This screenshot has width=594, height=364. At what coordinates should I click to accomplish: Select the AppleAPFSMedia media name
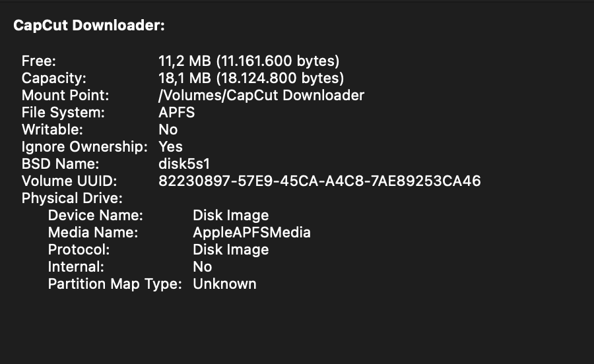tap(251, 232)
